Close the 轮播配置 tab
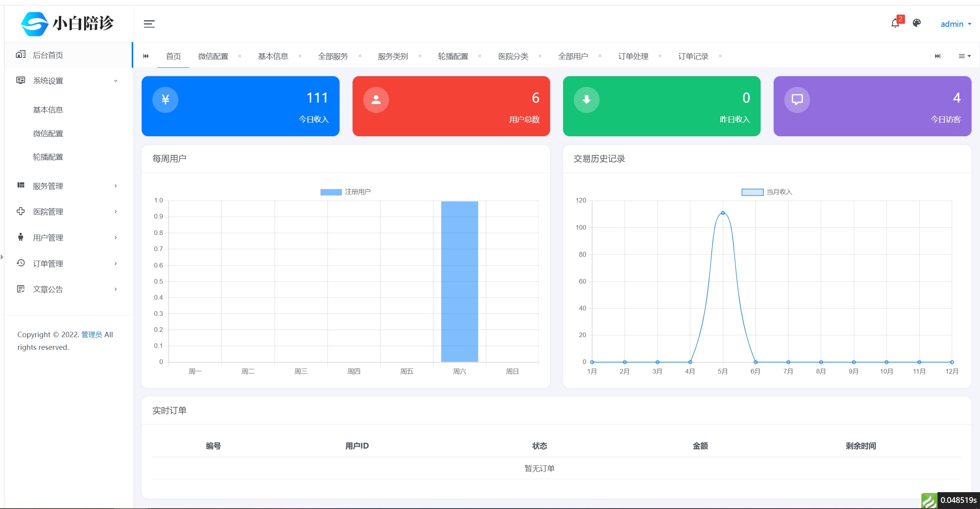Screen dimensions: 980x509 click(480, 56)
